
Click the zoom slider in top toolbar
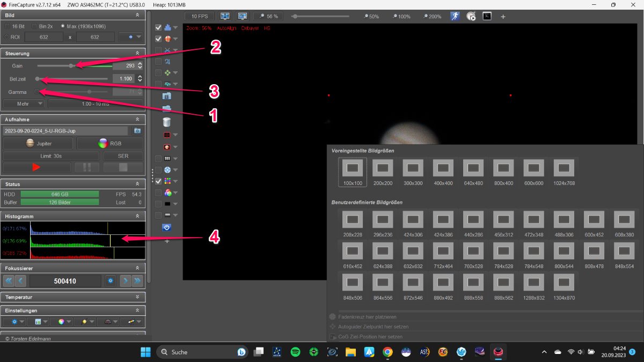coord(320,16)
